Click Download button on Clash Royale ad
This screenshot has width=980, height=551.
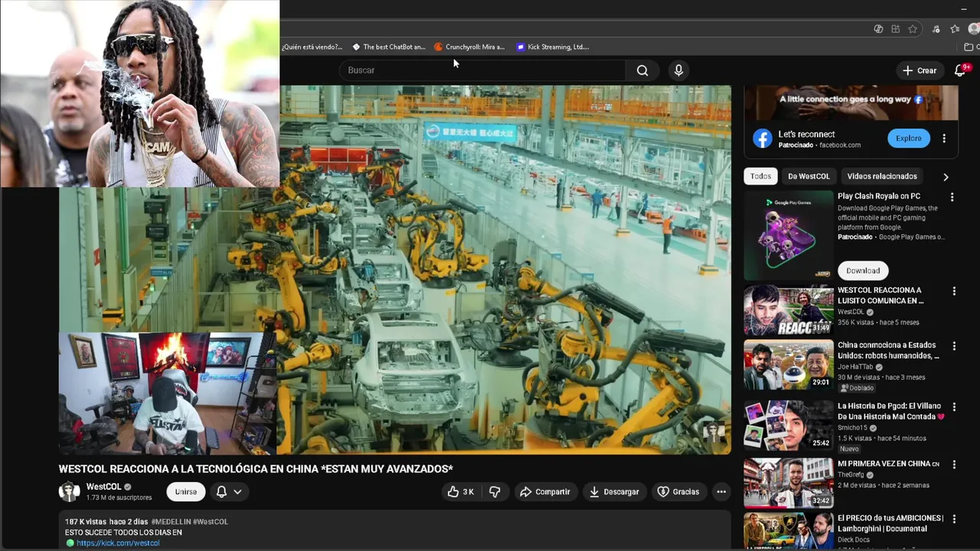[x=863, y=270]
